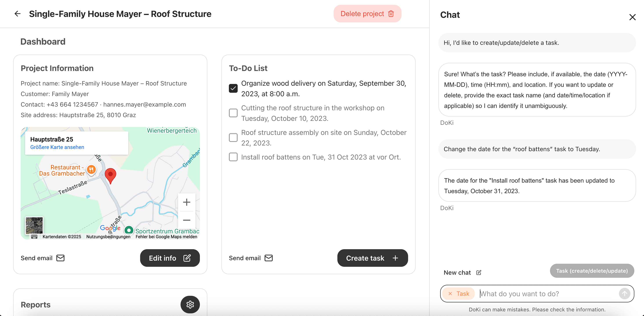
Task: Zoom out on the map
Action: (186, 220)
